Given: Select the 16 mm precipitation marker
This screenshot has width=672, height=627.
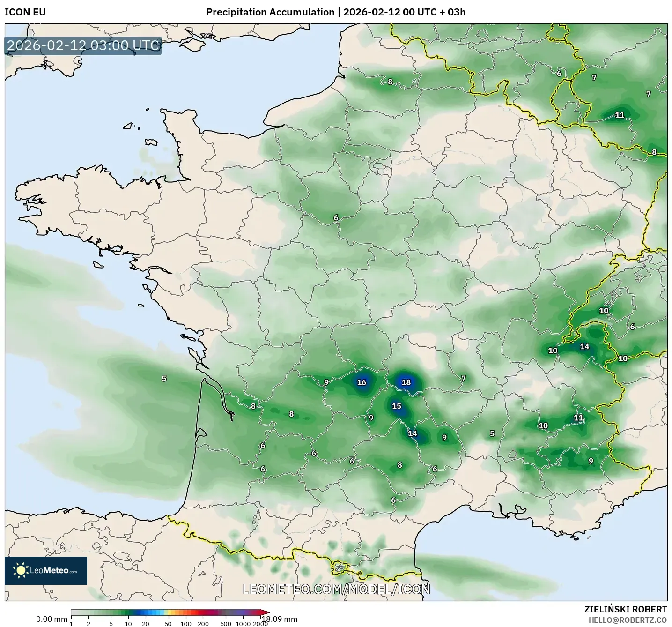Looking at the screenshot, I should coord(361,383).
